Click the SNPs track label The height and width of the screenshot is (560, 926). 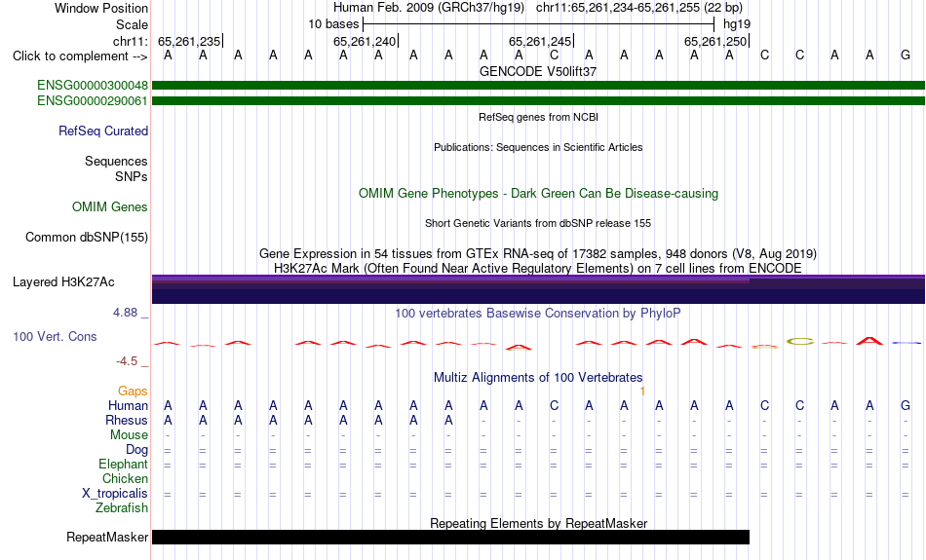coord(132,176)
